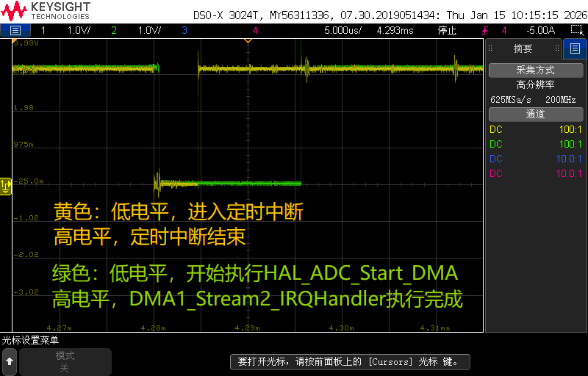Open the 摘要 summary panel tab
The image size is (588, 376).
coord(523,48)
